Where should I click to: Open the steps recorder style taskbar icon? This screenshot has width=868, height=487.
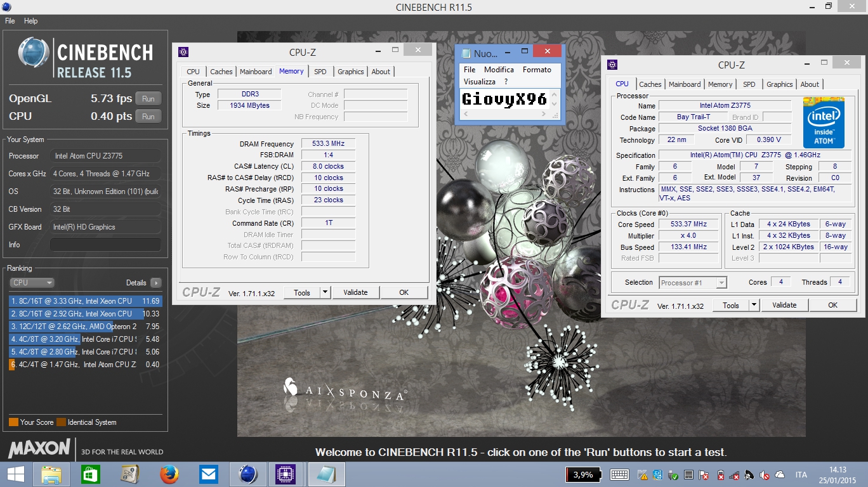tap(130, 474)
